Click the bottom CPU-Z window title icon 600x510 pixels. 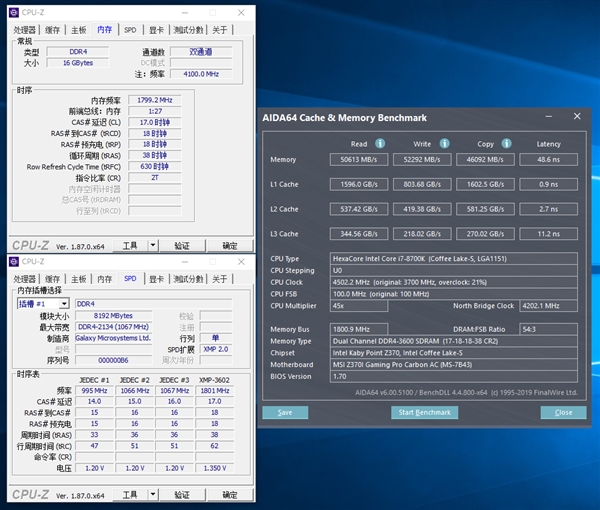[13, 262]
